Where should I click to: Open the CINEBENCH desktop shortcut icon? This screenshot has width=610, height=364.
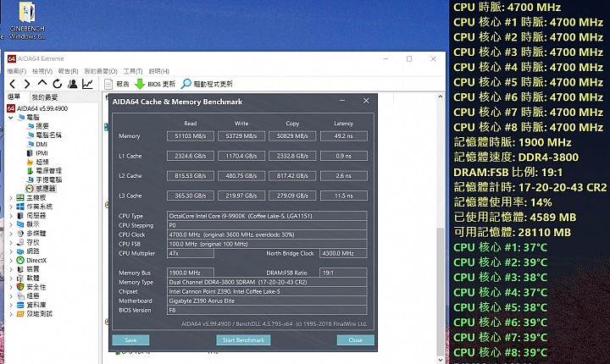(27, 20)
